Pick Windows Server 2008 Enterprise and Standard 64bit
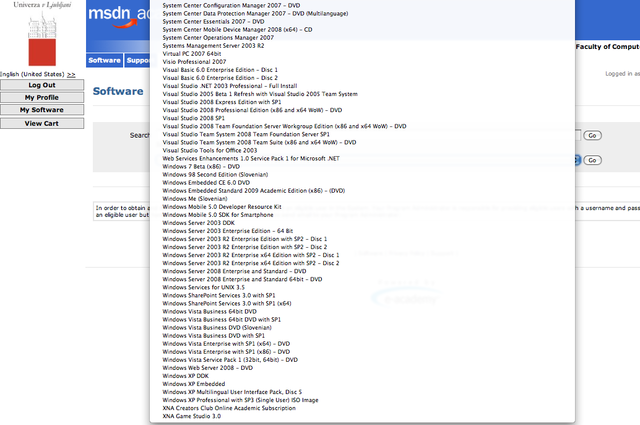 (242, 280)
